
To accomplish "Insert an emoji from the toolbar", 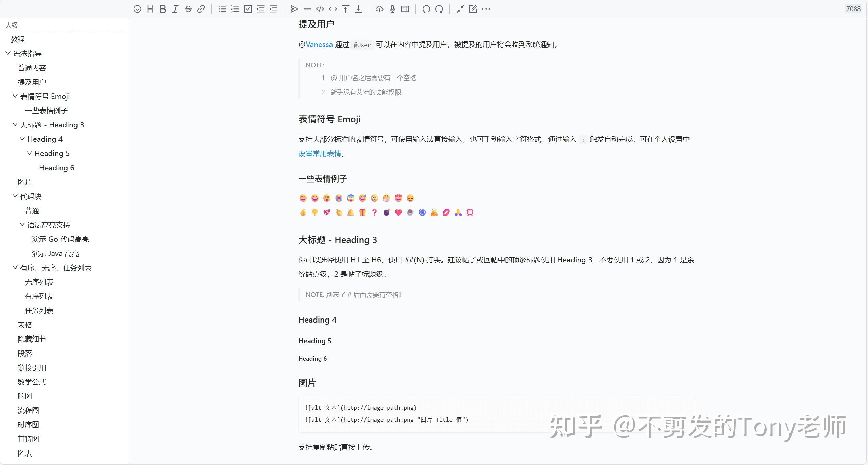I will tap(137, 9).
